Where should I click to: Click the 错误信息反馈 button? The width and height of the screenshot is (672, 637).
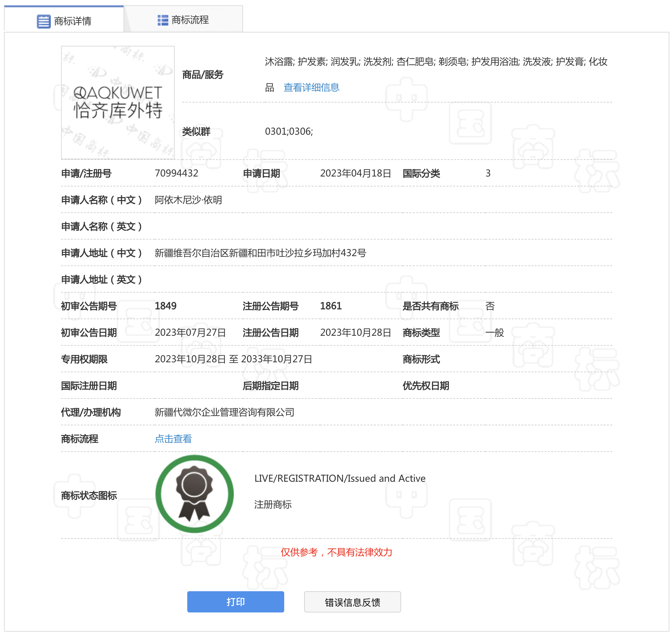[x=352, y=602]
